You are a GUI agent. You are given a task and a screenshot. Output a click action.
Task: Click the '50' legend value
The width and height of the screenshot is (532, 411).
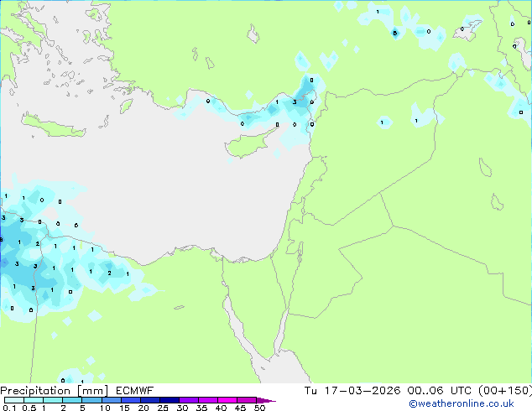coord(259,408)
